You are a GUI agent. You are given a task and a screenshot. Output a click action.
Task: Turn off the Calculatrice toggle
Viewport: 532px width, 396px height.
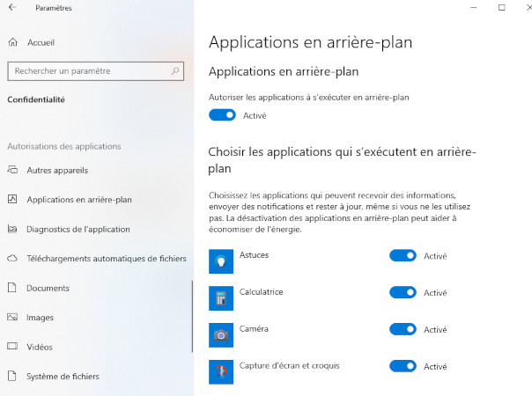[x=403, y=292]
